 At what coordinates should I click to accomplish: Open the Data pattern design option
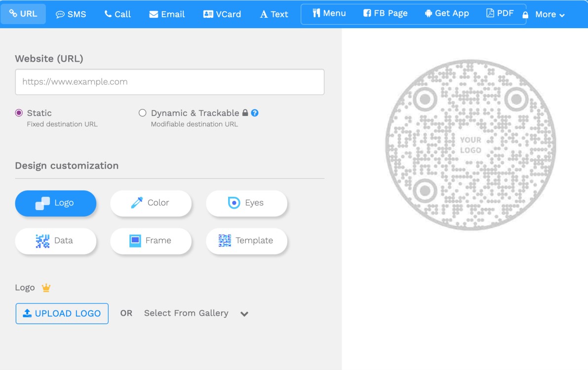tap(55, 241)
